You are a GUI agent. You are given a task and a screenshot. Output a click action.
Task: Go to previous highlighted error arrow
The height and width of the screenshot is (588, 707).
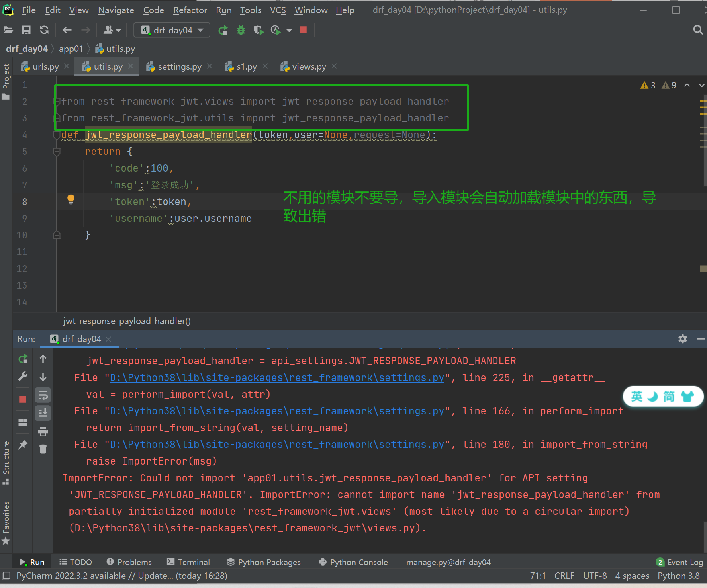pyautogui.click(x=687, y=85)
